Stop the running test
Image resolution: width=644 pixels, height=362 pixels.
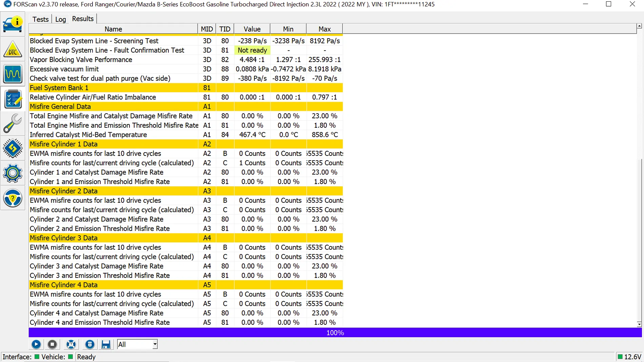click(x=52, y=344)
